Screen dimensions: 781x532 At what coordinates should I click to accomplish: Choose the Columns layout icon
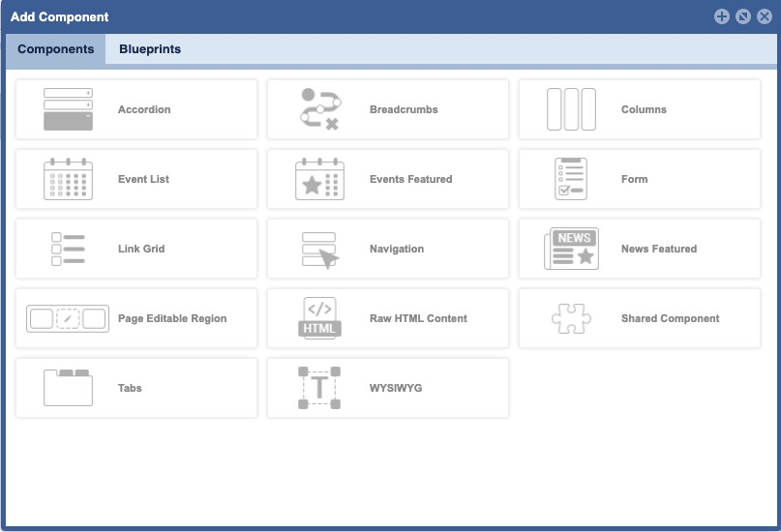coord(571,109)
